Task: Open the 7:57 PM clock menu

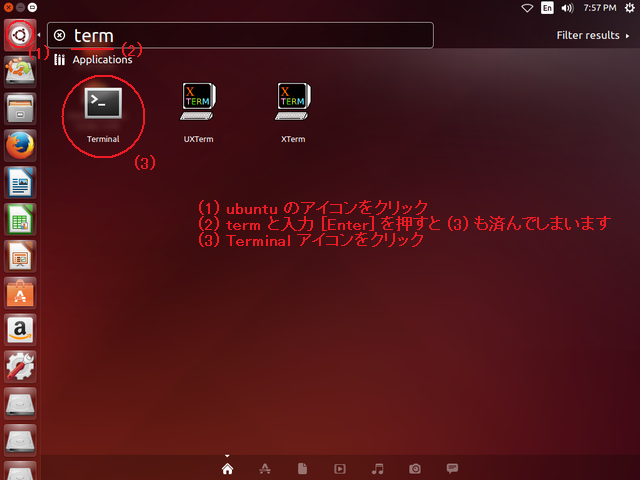Action: (600, 8)
